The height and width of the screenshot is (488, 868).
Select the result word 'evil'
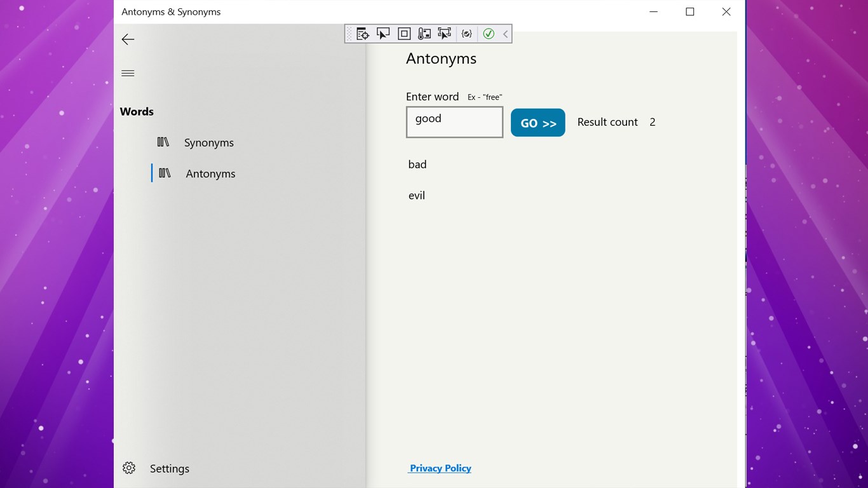tap(416, 195)
